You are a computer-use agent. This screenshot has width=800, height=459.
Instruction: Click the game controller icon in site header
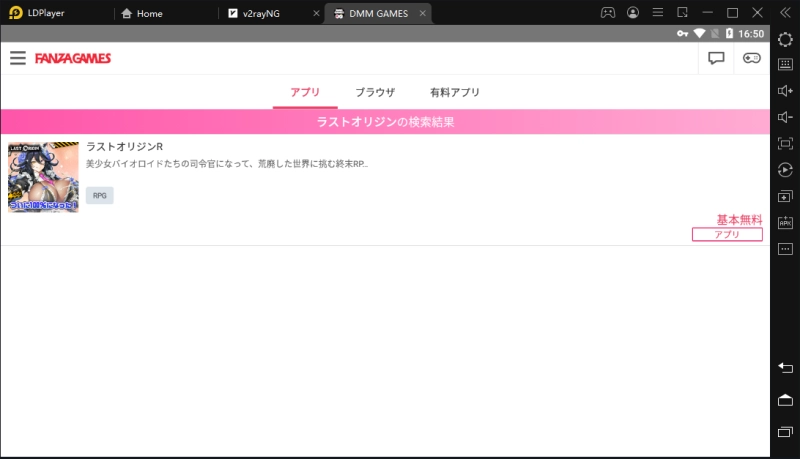pyautogui.click(x=750, y=58)
